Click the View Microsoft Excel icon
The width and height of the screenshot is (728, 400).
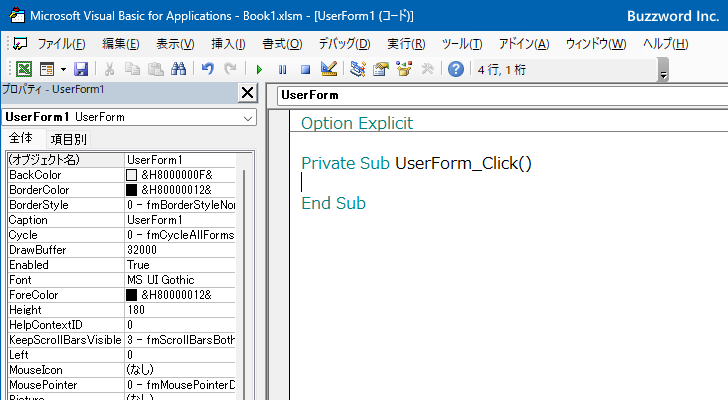(x=24, y=69)
